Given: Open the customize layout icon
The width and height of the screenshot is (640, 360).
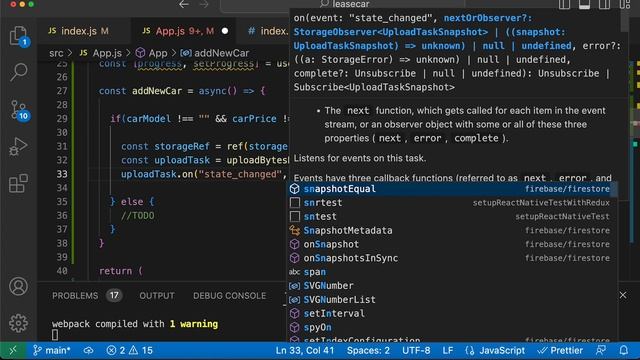Looking at the screenshot, I should pyautogui.click(x=625, y=4).
